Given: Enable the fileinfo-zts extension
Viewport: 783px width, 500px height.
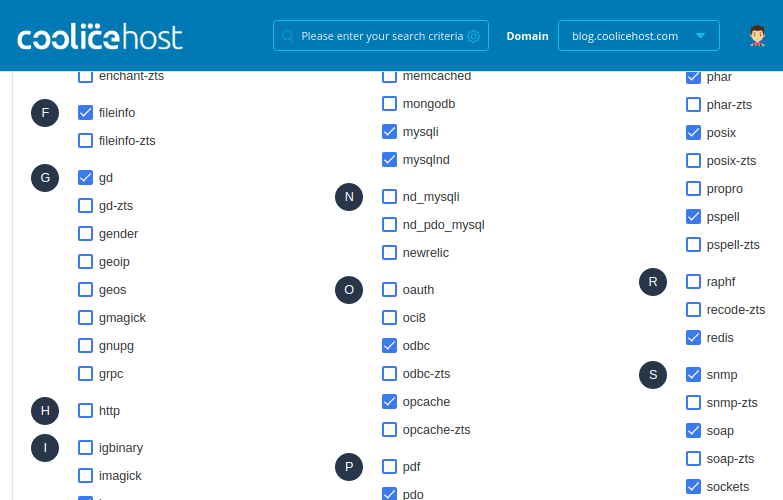Looking at the screenshot, I should [x=85, y=141].
